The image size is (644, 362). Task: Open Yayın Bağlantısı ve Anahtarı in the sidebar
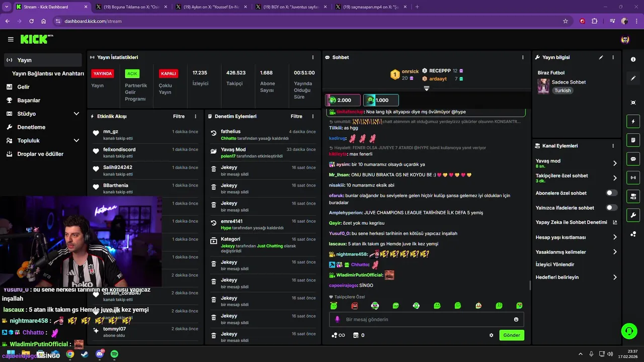tap(48, 73)
